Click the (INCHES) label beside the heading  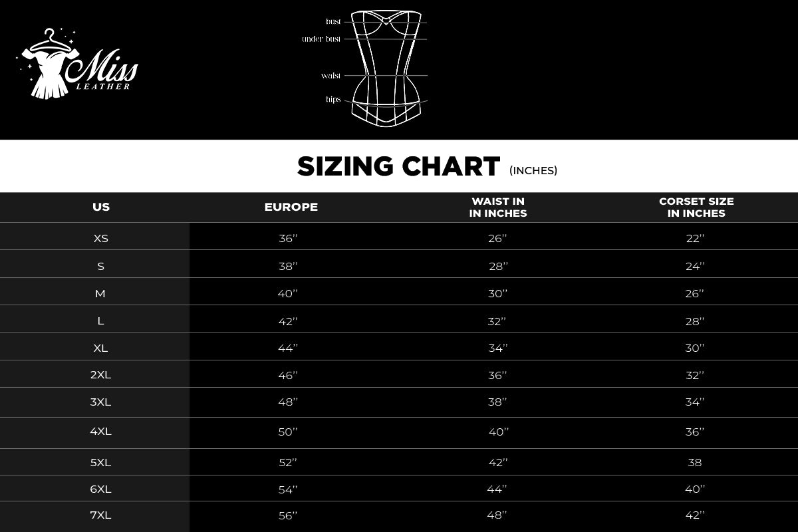point(533,171)
